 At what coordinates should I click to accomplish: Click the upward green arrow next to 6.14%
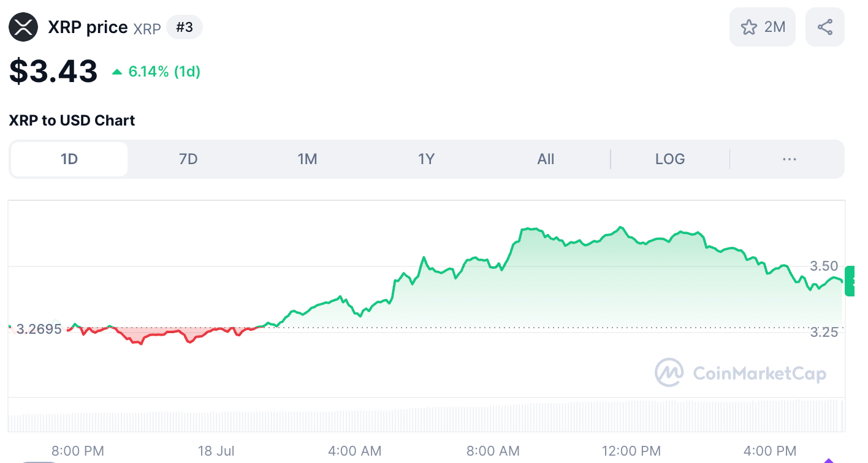[116, 72]
